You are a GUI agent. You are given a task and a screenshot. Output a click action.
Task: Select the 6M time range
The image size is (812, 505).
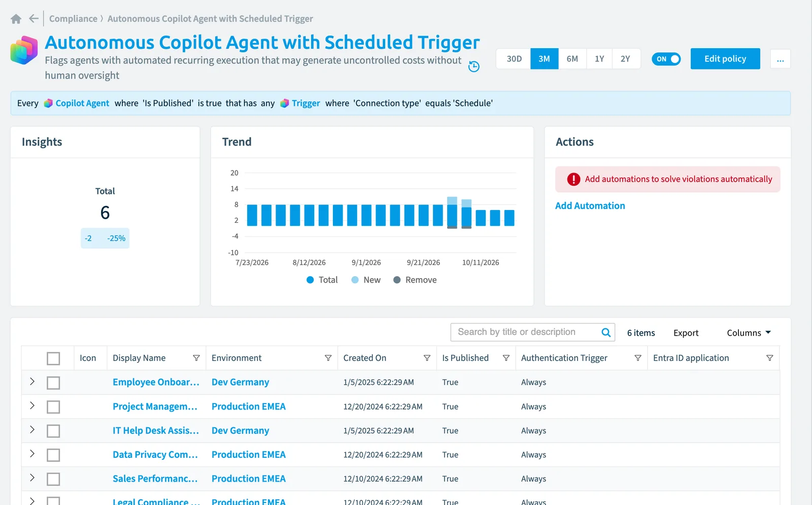tap(572, 59)
